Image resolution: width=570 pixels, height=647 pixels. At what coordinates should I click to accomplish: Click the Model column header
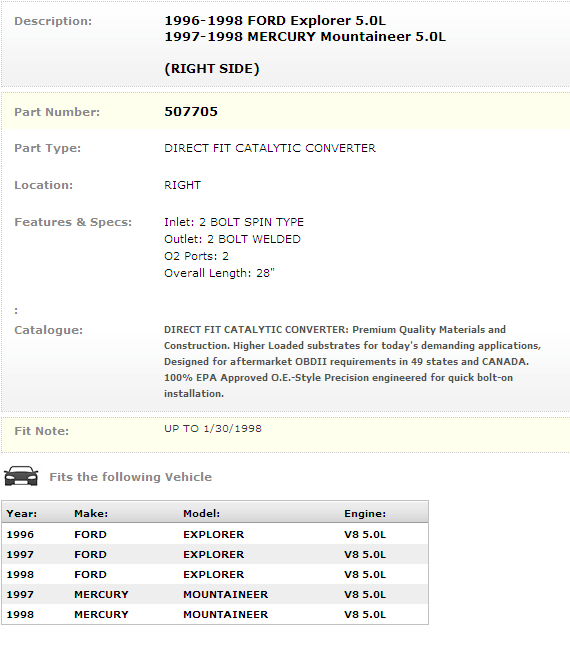[201, 513]
